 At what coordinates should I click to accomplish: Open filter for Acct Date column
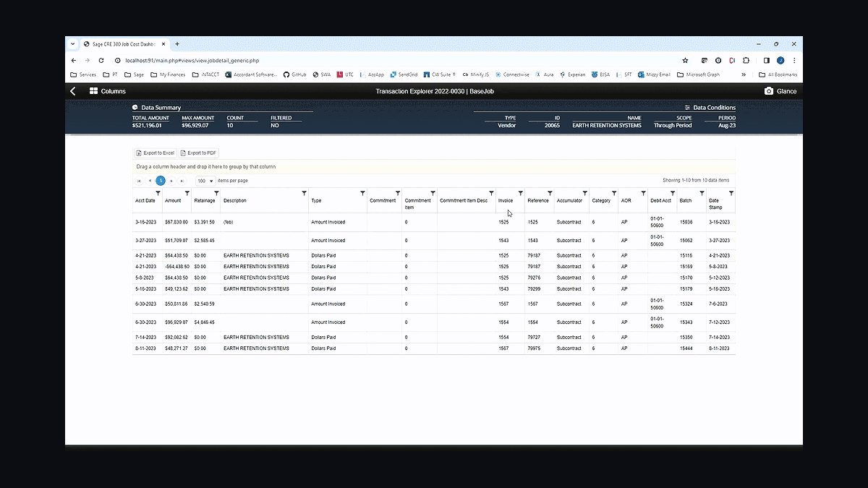pos(158,193)
